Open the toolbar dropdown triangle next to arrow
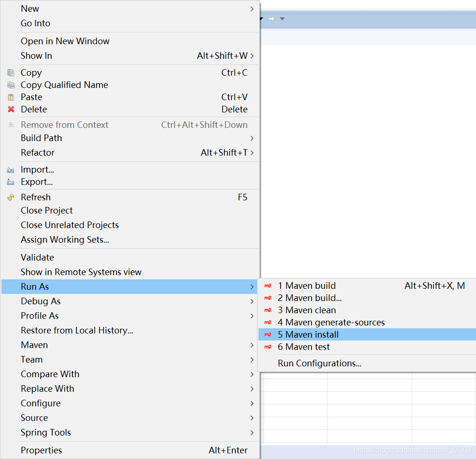The height and width of the screenshot is (459, 476). [282, 19]
